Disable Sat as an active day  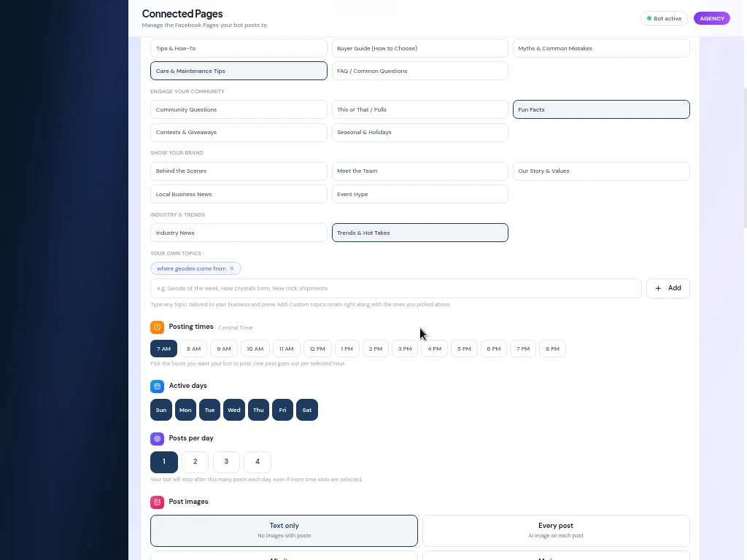tap(307, 410)
